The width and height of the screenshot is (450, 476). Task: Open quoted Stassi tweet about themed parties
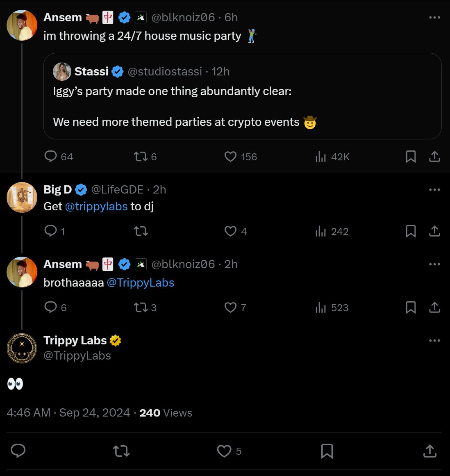242,96
